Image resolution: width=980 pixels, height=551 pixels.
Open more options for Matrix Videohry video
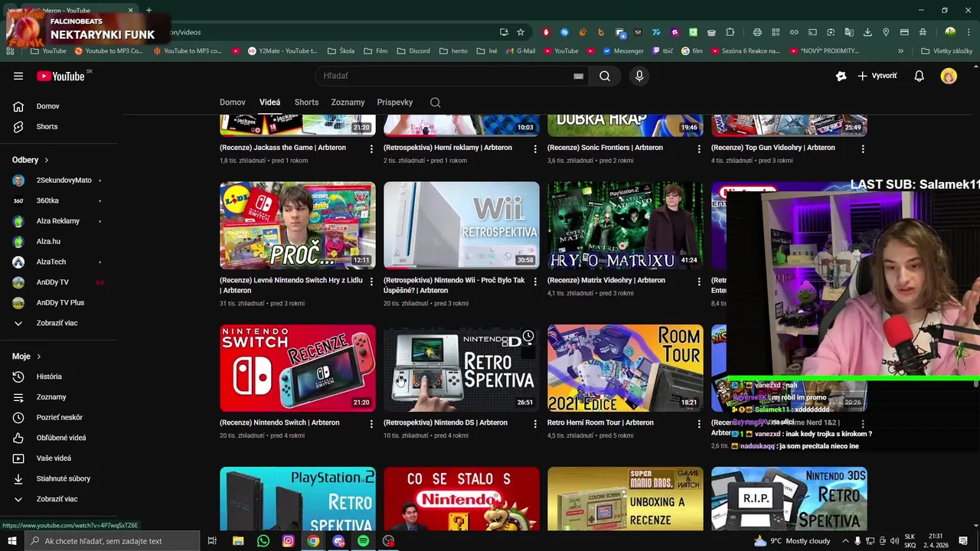point(699,281)
